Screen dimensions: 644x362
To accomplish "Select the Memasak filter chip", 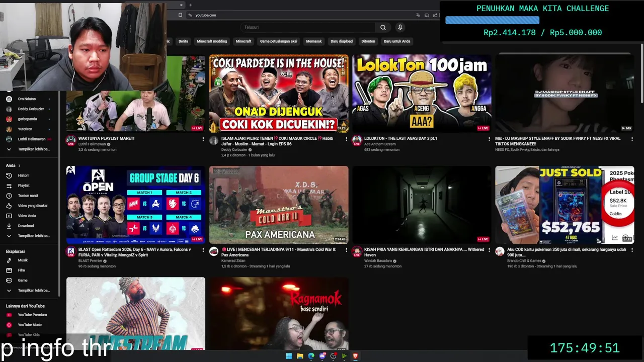I will click(314, 41).
